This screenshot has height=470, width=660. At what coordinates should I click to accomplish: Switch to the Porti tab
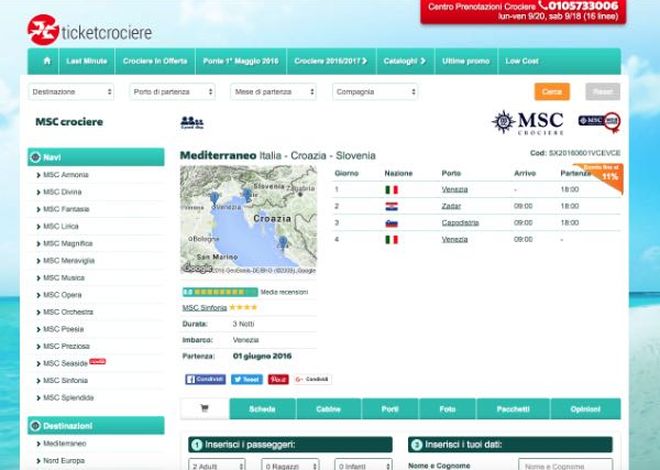click(x=390, y=409)
